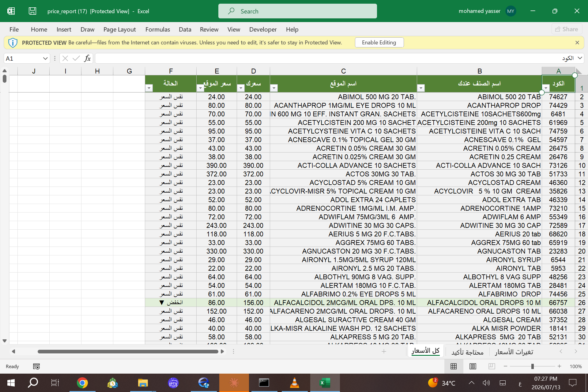This screenshot has width=588, height=392.
Task: Click the zoom in plus icon
Action: (x=559, y=366)
